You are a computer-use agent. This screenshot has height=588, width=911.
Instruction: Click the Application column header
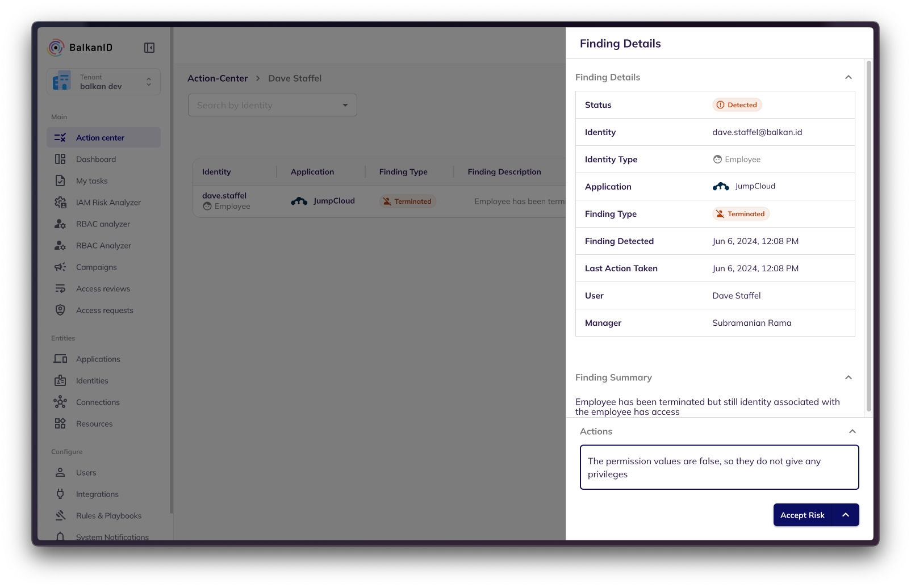click(x=312, y=172)
